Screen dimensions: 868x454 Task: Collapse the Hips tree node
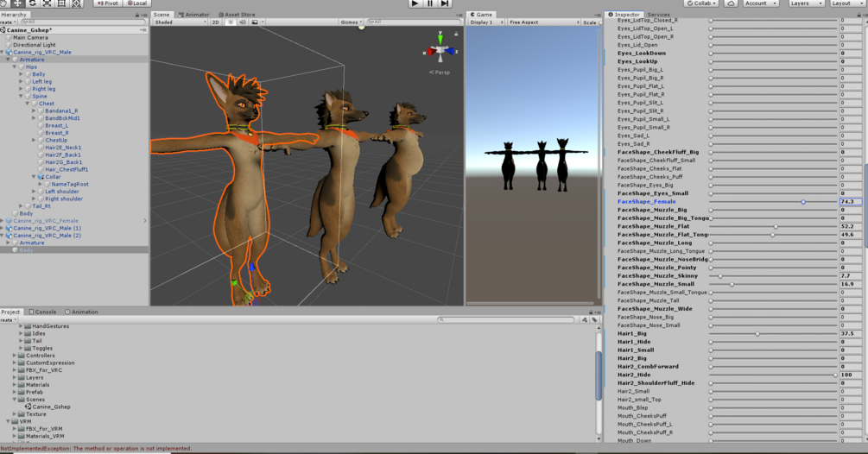15,67
